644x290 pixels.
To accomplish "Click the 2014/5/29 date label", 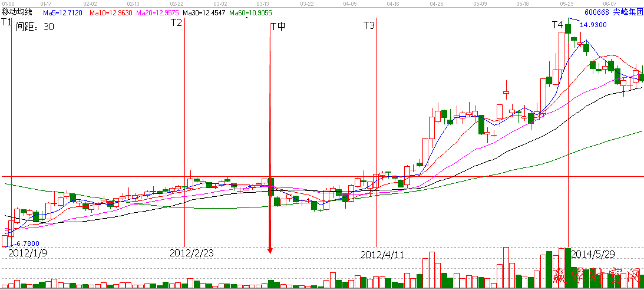I will [x=594, y=253].
